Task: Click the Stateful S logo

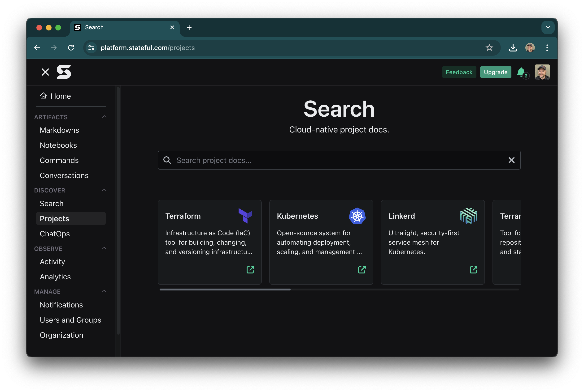Action: click(64, 72)
